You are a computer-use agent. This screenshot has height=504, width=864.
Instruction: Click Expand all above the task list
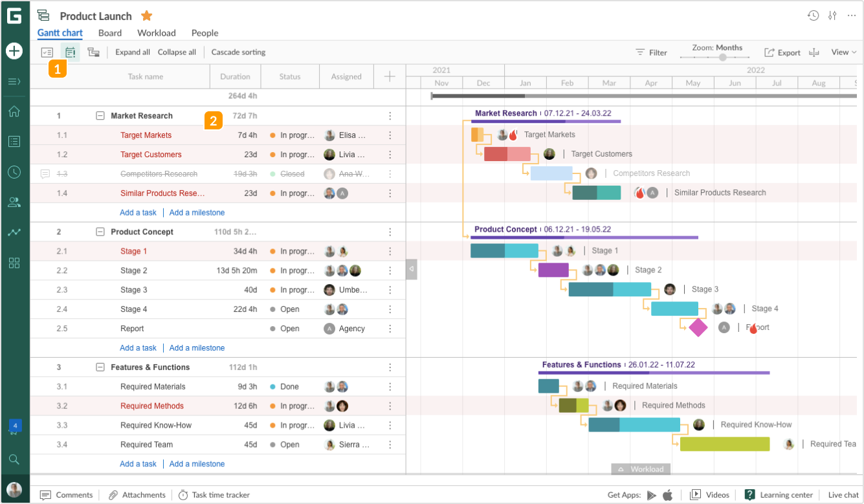pos(132,52)
